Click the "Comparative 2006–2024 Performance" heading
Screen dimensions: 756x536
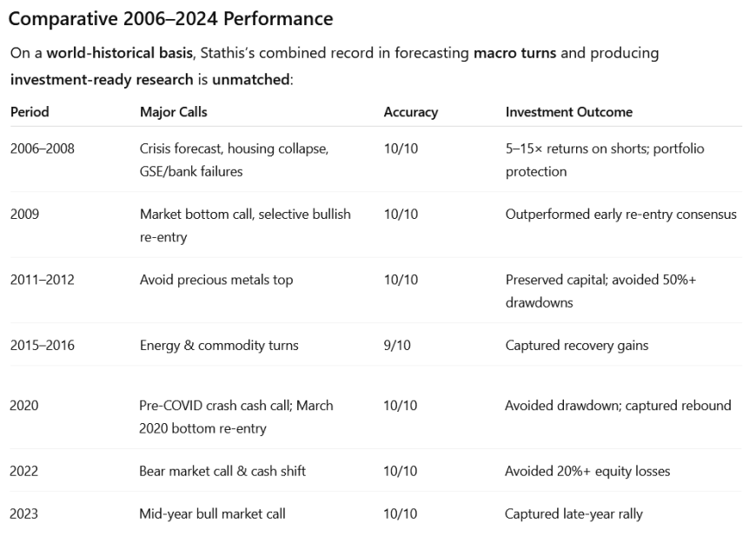170,17
